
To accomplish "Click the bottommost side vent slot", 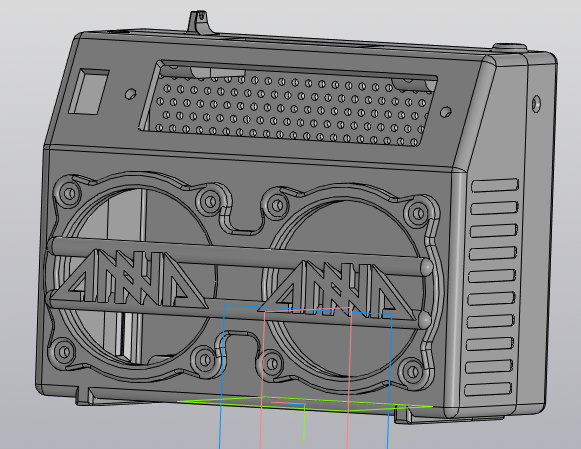I will [x=488, y=390].
